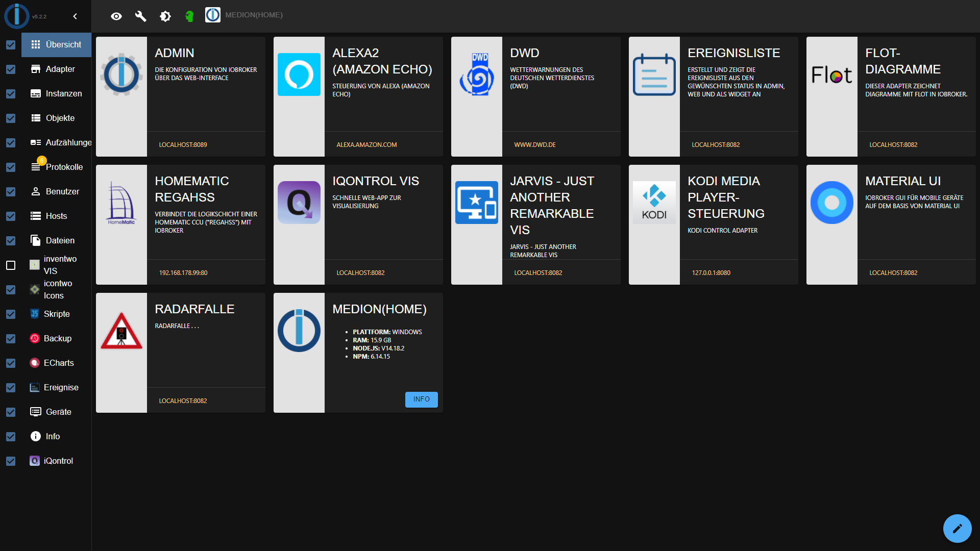This screenshot has height=551, width=980.
Task: Click the Radarfalle warning triangle logo
Action: coord(121,331)
